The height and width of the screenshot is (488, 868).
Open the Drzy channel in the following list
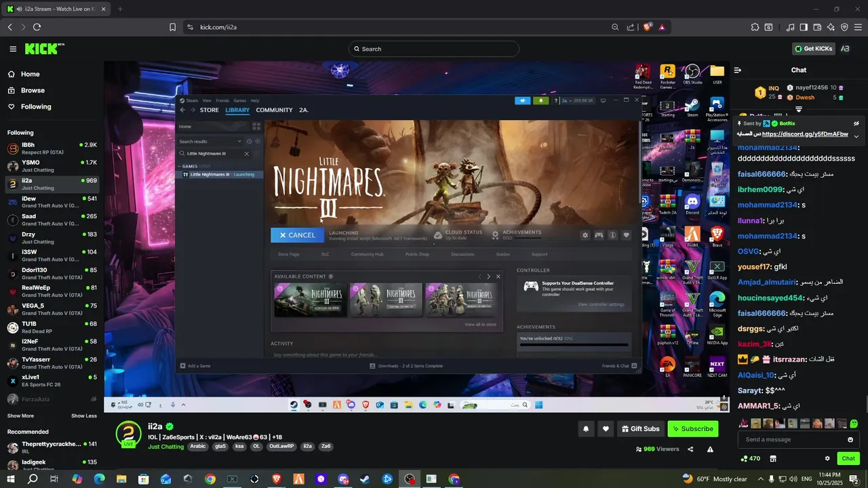(x=52, y=237)
